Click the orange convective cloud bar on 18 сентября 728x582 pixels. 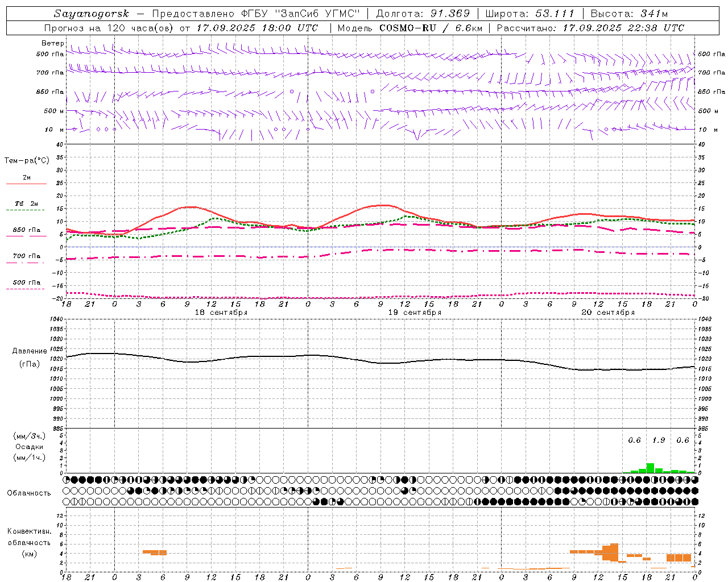155,552
